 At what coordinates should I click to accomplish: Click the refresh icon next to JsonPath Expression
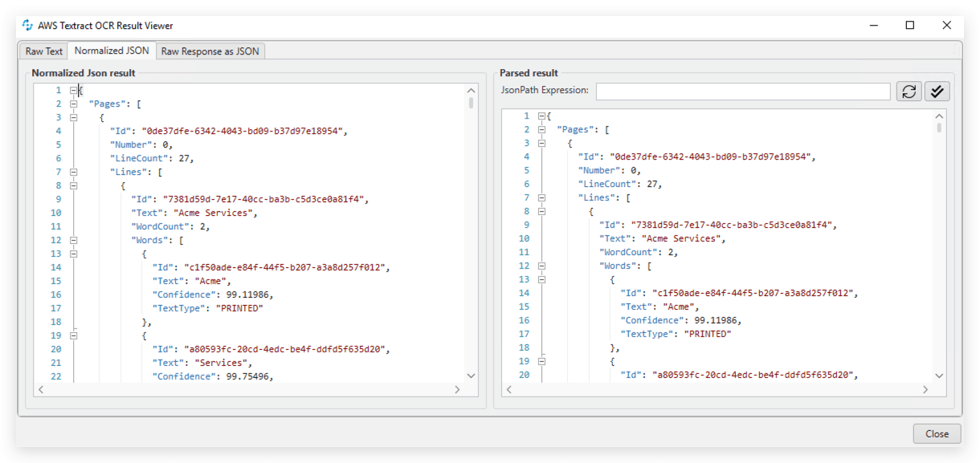pyautogui.click(x=909, y=91)
